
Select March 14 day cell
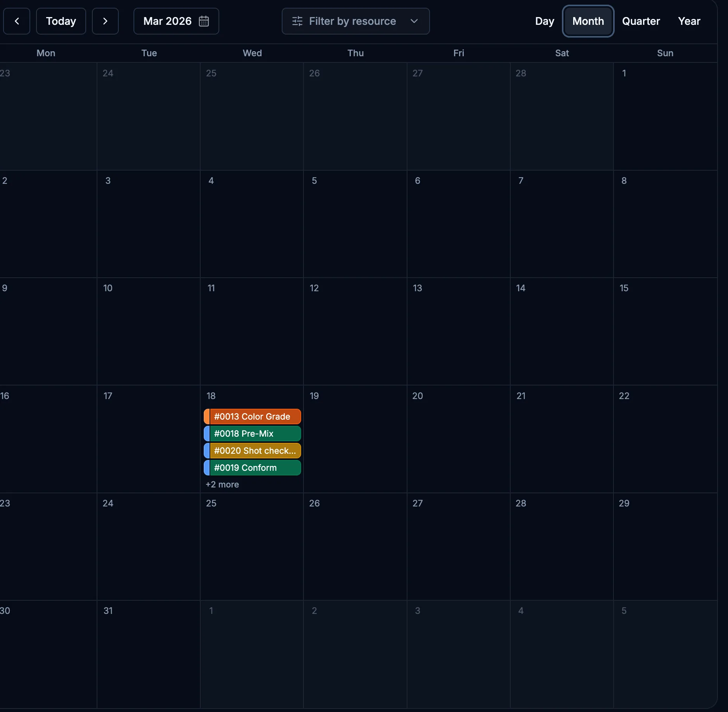click(562, 331)
